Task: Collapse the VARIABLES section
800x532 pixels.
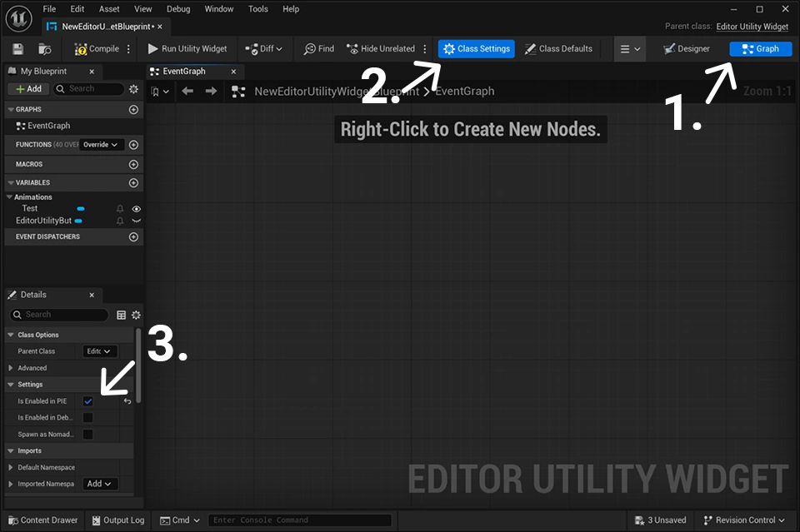Action: [x=11, y=183]
